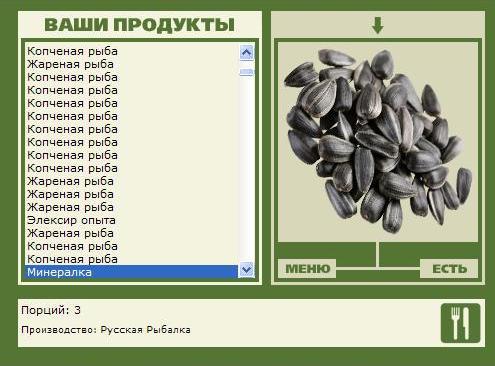Click the ЕСТЬ button
Screen dimensions: 495x366
pyautogui.click(x=449, y=269)
